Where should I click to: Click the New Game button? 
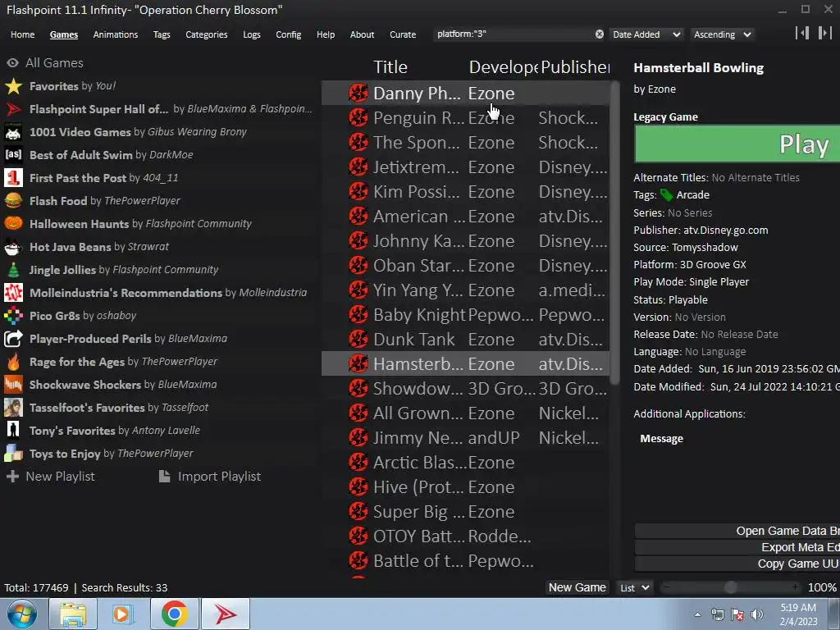[577, 587]
